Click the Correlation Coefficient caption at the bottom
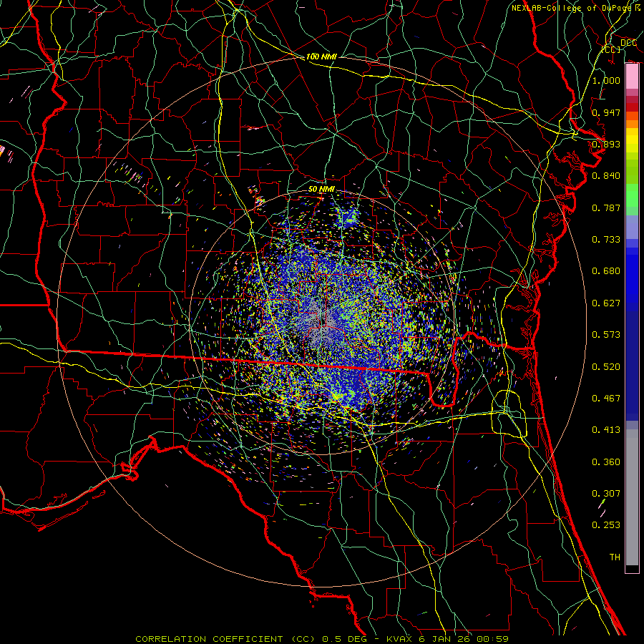644x644 pixels. tap(322, 639)
